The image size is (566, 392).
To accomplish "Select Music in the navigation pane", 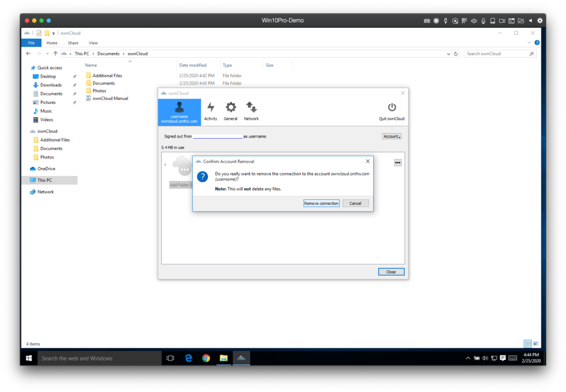I will [x=46, y=111].
